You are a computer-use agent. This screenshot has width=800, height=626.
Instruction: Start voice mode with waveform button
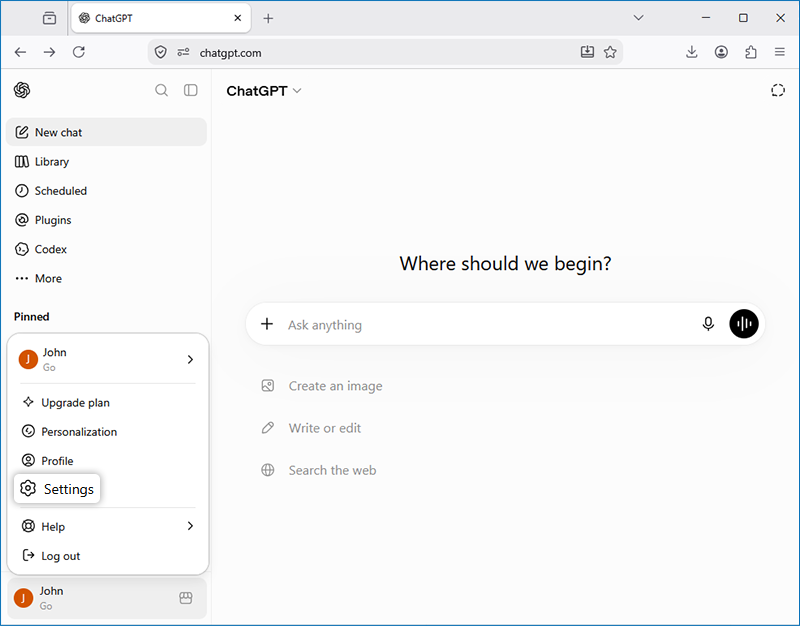(x=744, y=323)
